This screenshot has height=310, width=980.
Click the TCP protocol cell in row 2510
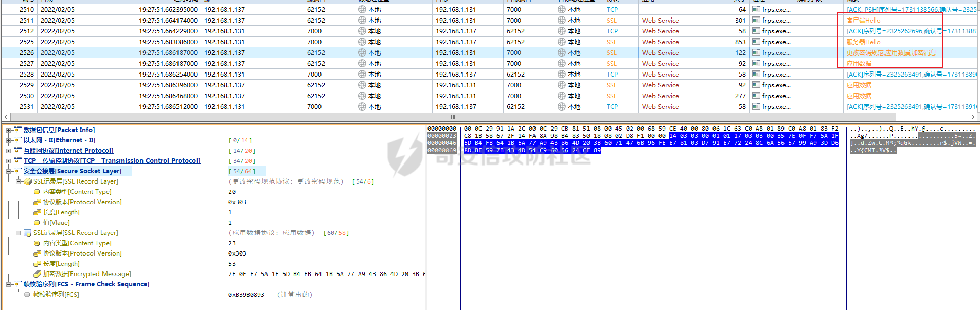(612, 9)
